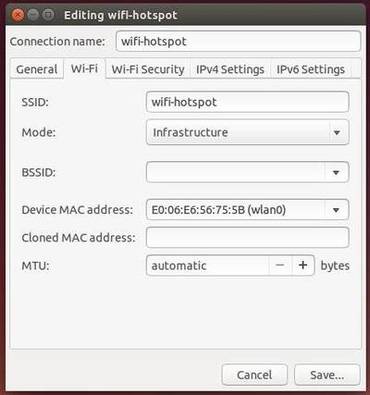Click into the SSID input field

tap(248, 102)
